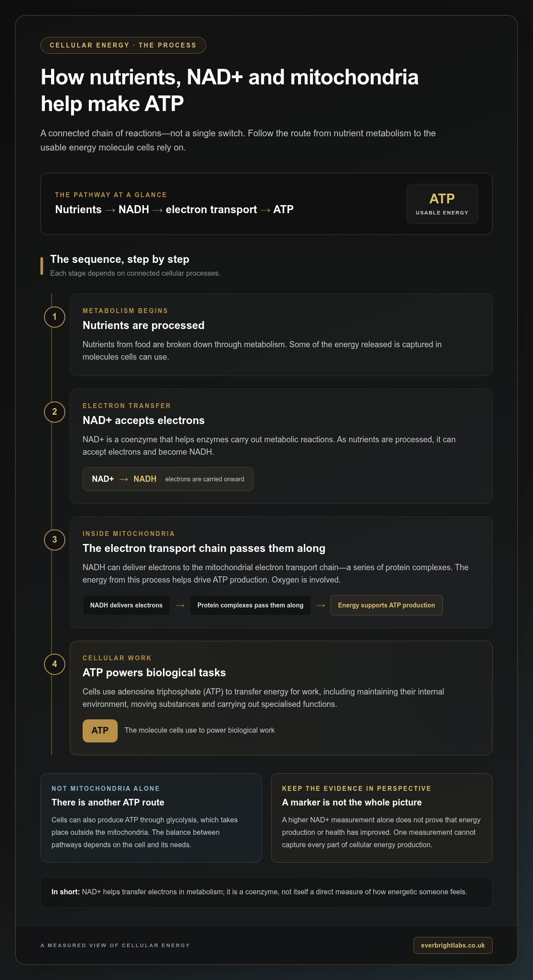
Task: Select the NADH delivers electrons chip
Action: [126, 605]
